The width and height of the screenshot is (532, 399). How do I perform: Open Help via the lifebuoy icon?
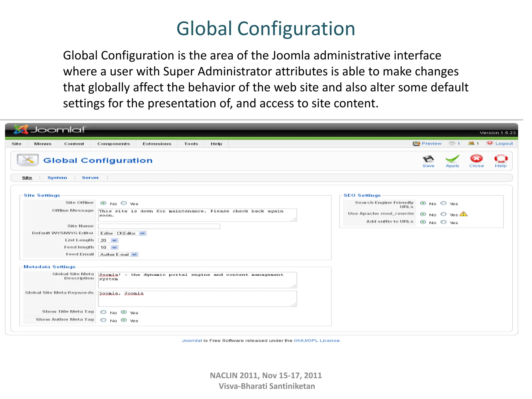[x=501, y=159]
